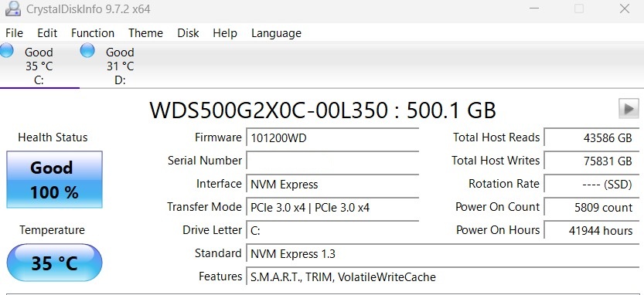Open the Function menu

click(x=93, y=33)
